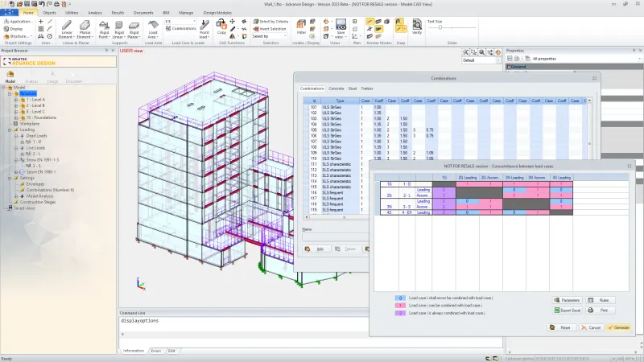The height and width of the screenshot is (362, 644).
Task: Open the load case selector dropdown showing 5 S
Action: (x=180, y=22)
